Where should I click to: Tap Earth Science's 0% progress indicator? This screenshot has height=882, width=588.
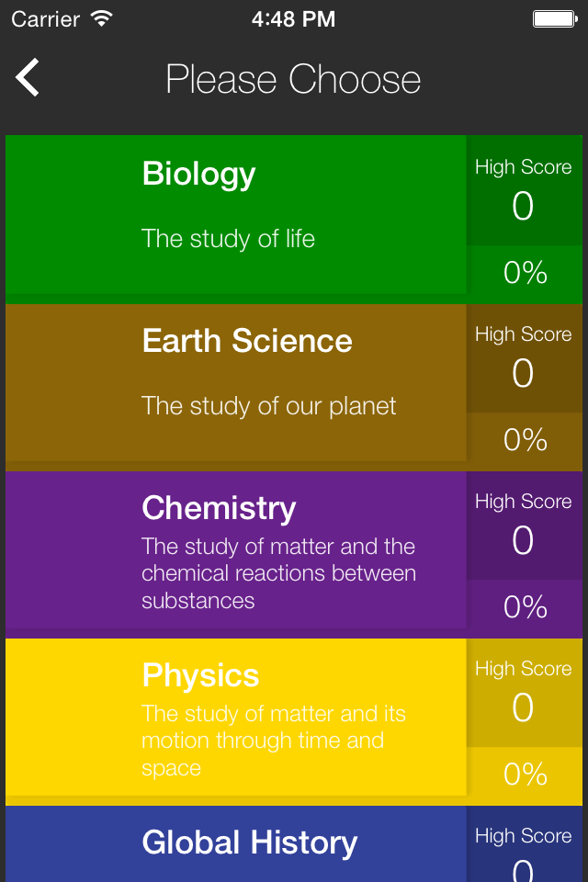coord(525,440)
